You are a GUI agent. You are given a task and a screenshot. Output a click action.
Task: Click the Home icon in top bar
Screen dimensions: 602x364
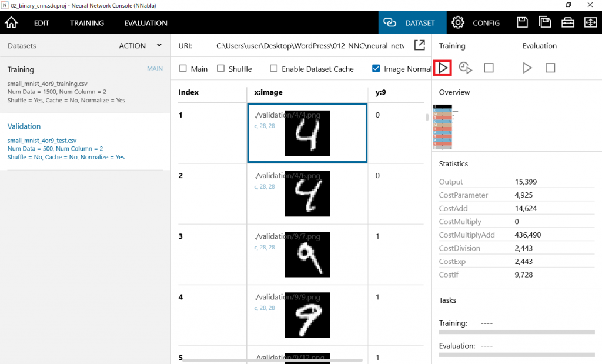[11, 23]
